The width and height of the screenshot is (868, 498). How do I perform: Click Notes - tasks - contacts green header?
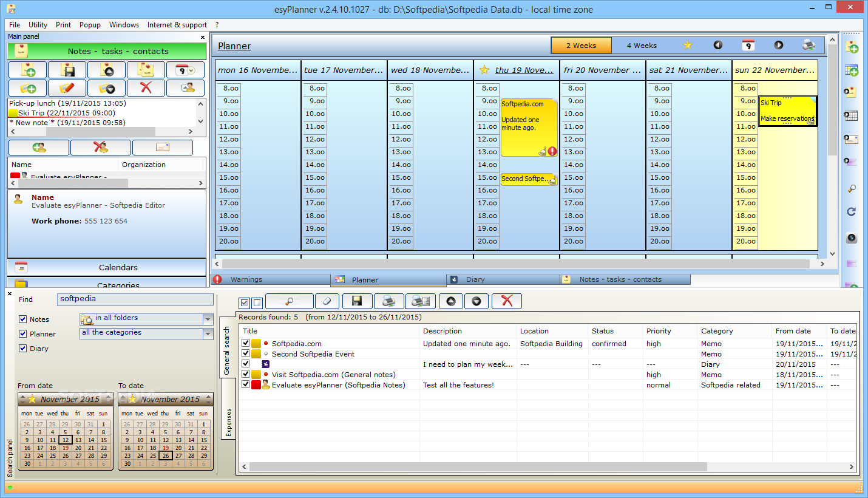107,51
